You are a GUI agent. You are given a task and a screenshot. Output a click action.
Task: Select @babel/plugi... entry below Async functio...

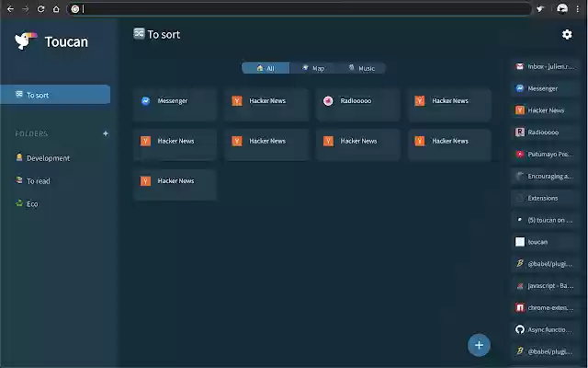[545, 351]
